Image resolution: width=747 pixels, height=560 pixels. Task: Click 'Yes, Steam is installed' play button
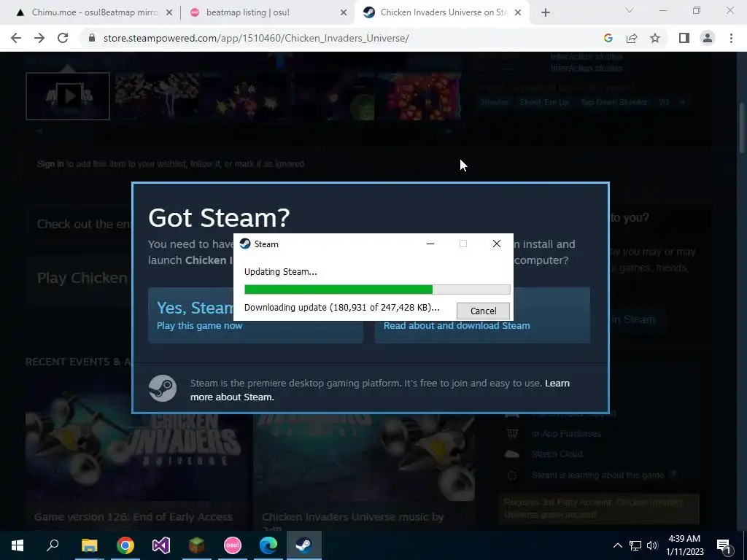[x=255, y=315]
